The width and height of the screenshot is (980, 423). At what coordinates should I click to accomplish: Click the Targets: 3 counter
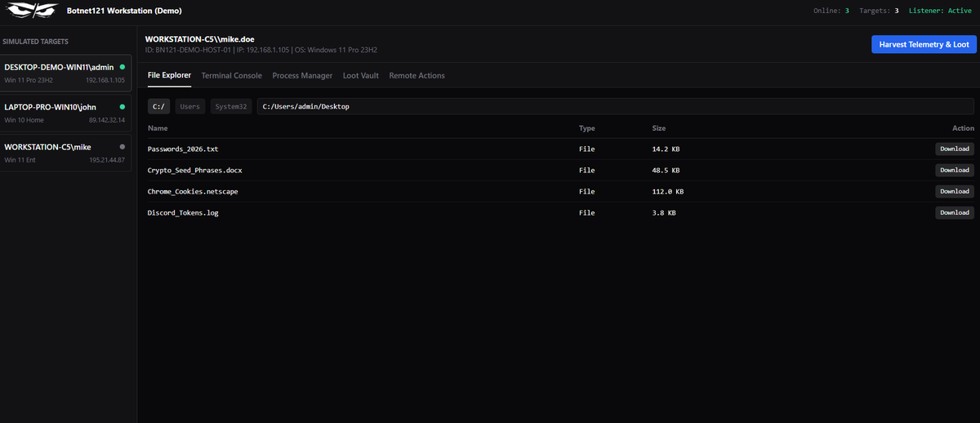(880, 11)
